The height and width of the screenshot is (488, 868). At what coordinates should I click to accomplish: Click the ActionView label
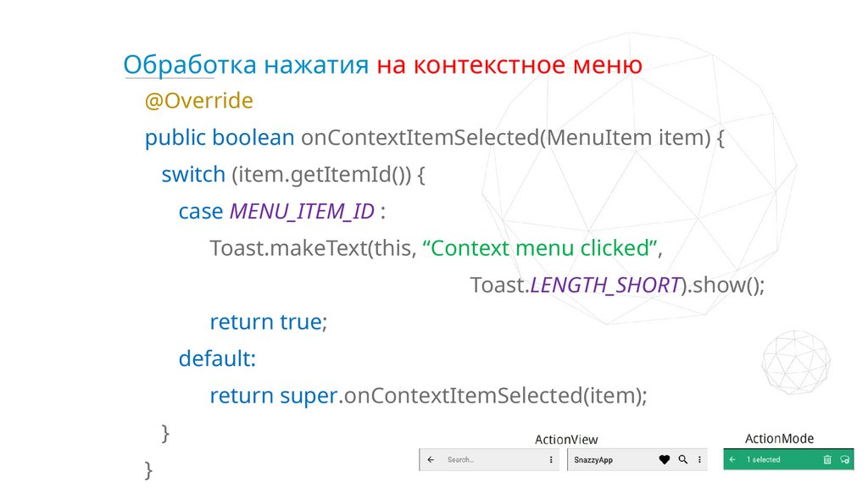566,440
